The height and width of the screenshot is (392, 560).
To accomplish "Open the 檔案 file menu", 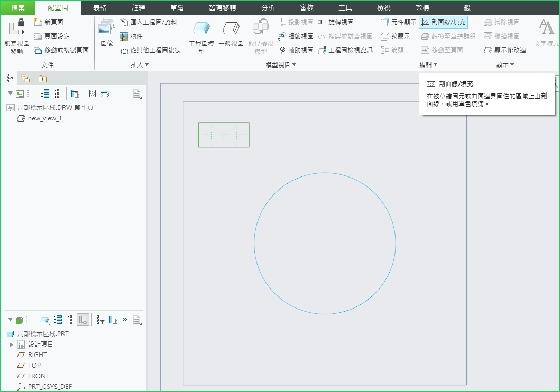I will [18, 7].
